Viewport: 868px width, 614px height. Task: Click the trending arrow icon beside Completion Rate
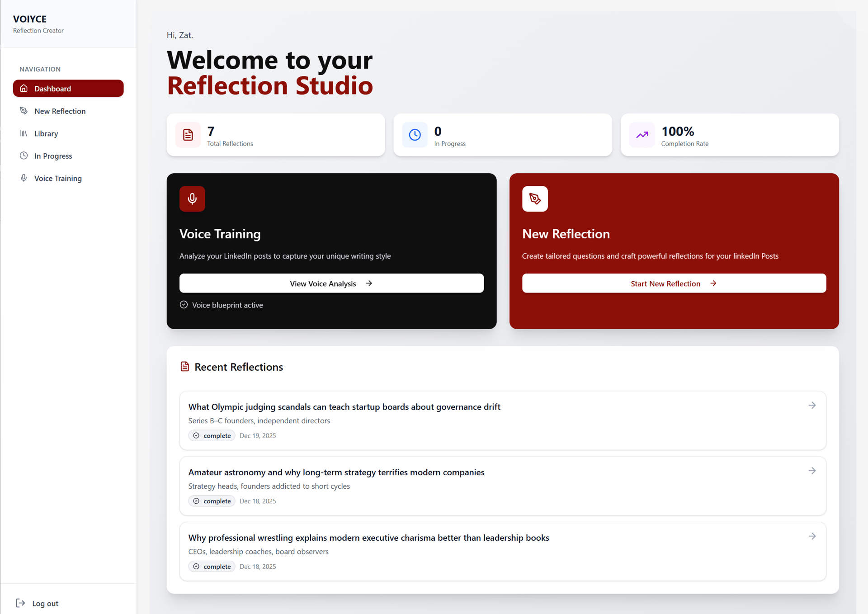(642, 135)
